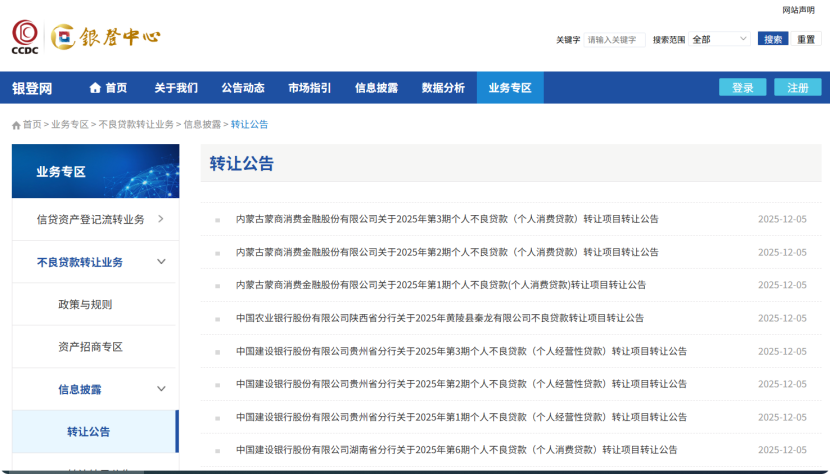Open 网站声明 link at top right
Screen dimensions: 831x474
tap(798, 10)
